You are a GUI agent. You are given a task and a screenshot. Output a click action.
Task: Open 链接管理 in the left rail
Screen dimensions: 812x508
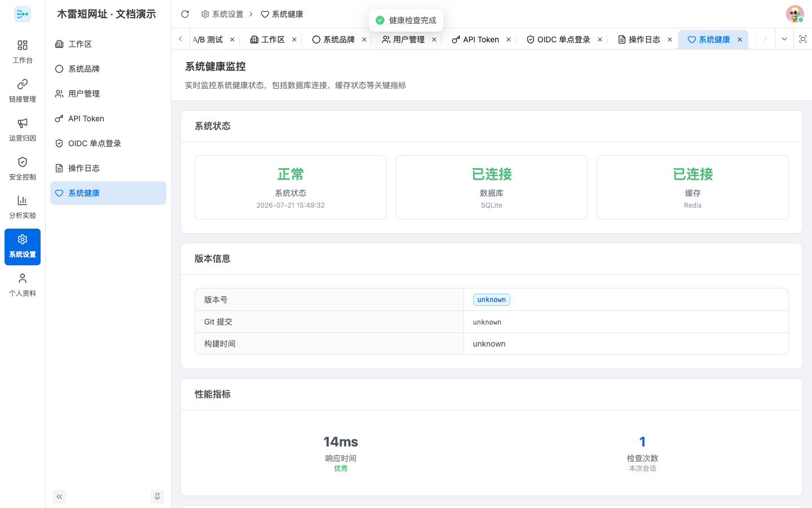23,90
